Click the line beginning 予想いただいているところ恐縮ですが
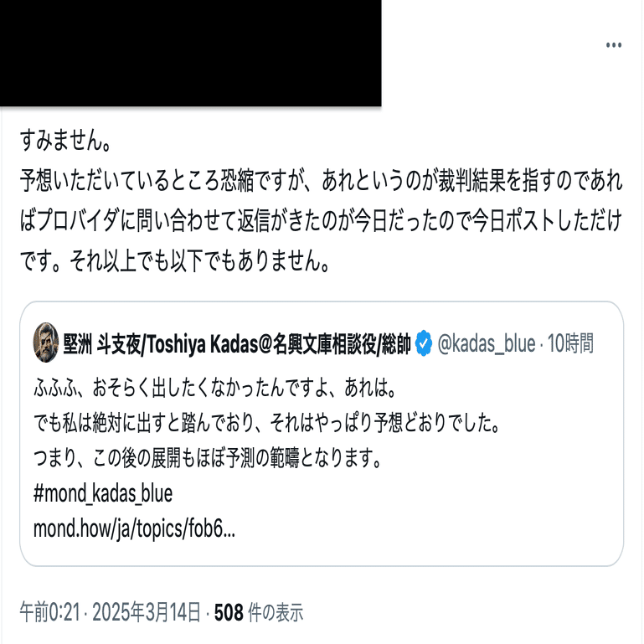 pyautogui.click(x=322, y=180)
